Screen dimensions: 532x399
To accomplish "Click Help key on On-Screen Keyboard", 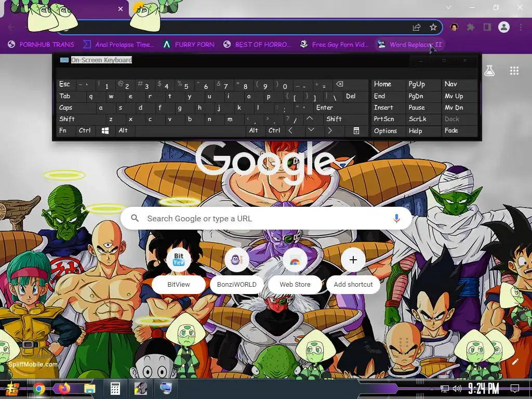I will click(423, 130).
